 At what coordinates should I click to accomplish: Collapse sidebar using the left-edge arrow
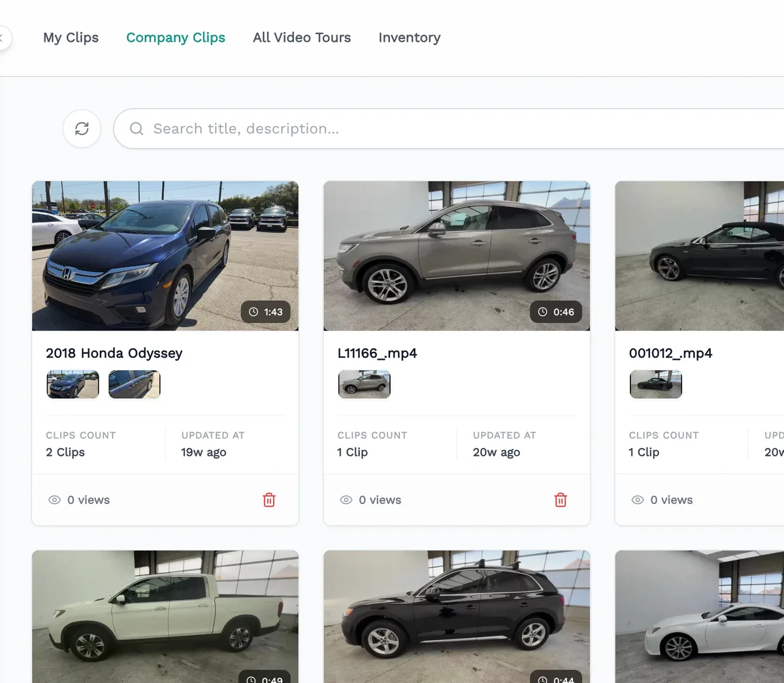tap(3, 38)
